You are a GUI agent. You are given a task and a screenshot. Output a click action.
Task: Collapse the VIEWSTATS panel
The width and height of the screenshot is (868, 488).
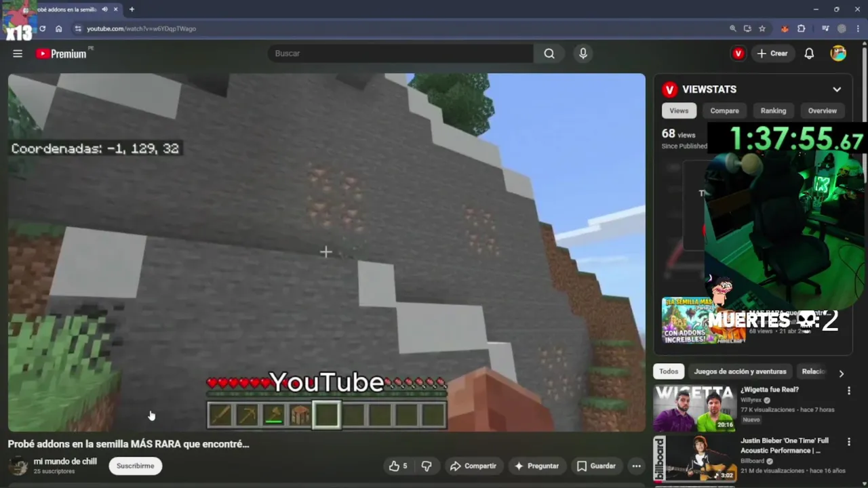click(x=837, y=89)
